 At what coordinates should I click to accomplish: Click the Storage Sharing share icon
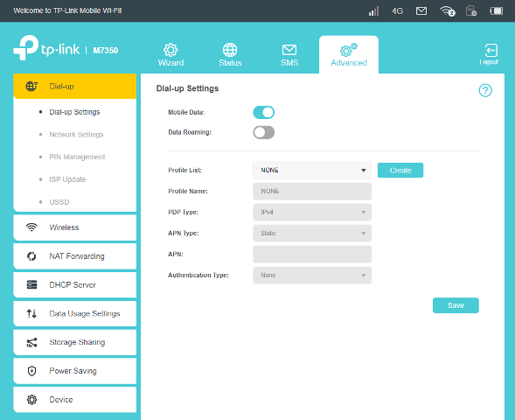(x=31, y=342)
